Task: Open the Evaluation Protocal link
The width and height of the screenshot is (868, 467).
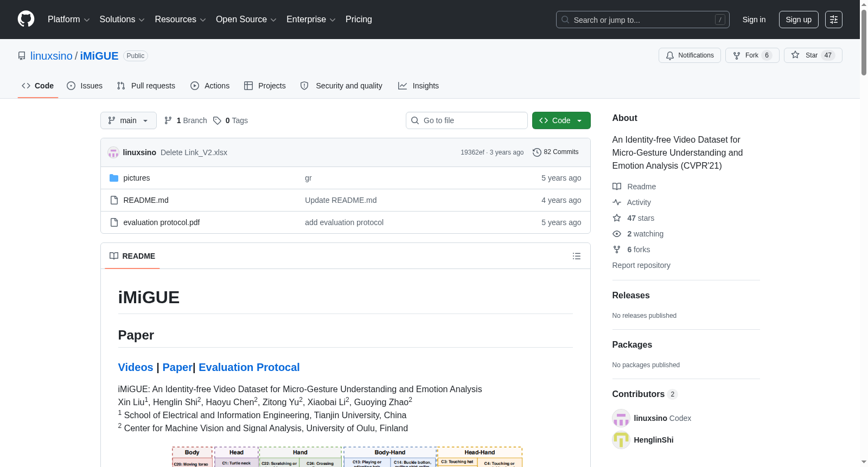Action: 249,367
